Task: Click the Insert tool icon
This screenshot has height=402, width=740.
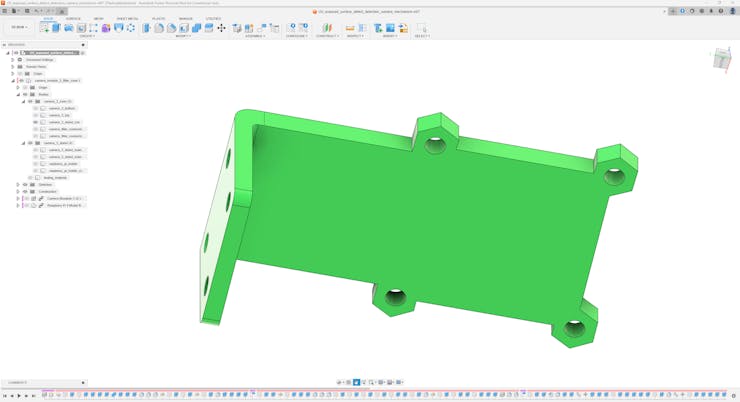Action: click(378, 28)
